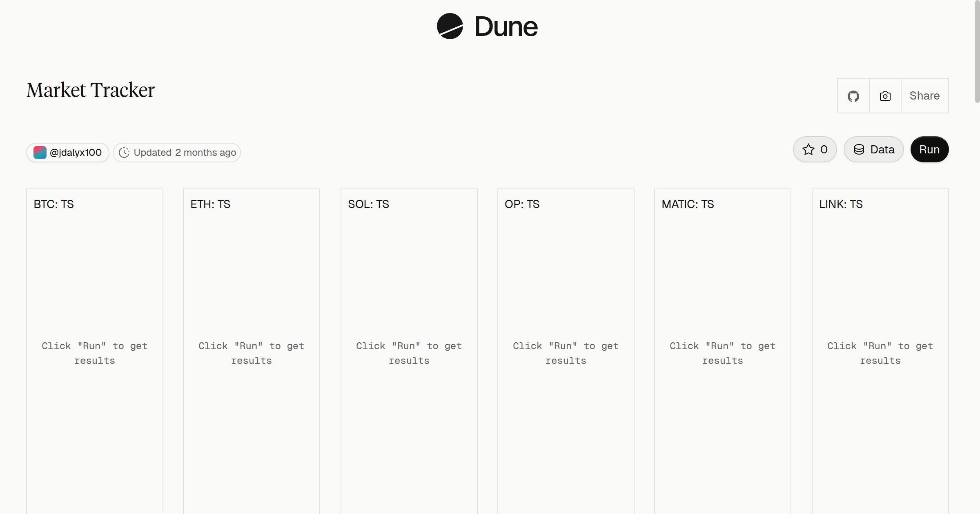
Task: Click the run prompt in SOL panel
Action: (x=409, y=353)
